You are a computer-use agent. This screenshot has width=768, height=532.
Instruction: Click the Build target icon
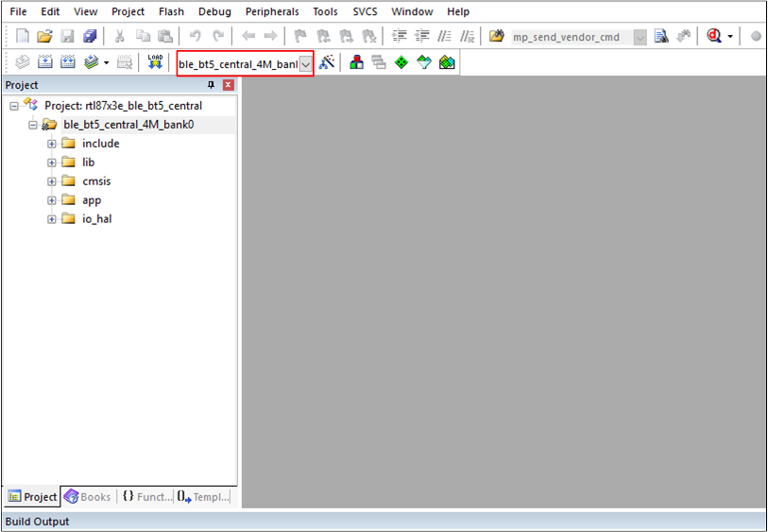(x=45, y=62)
